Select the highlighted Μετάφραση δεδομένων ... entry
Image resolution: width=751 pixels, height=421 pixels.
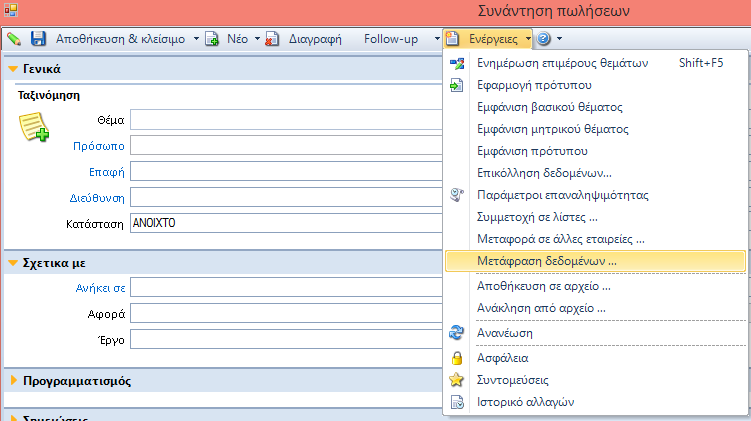pos(595,262)
